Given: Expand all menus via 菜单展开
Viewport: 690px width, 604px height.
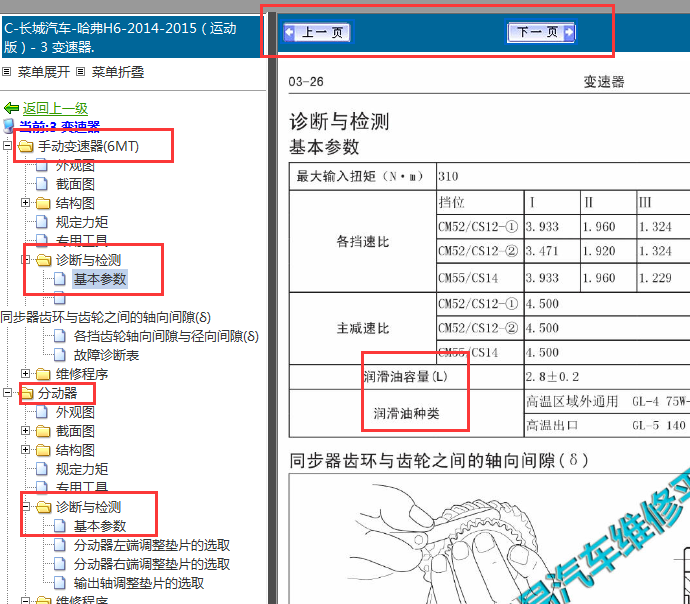Looking at the screenshot, I should pos(44,72).
